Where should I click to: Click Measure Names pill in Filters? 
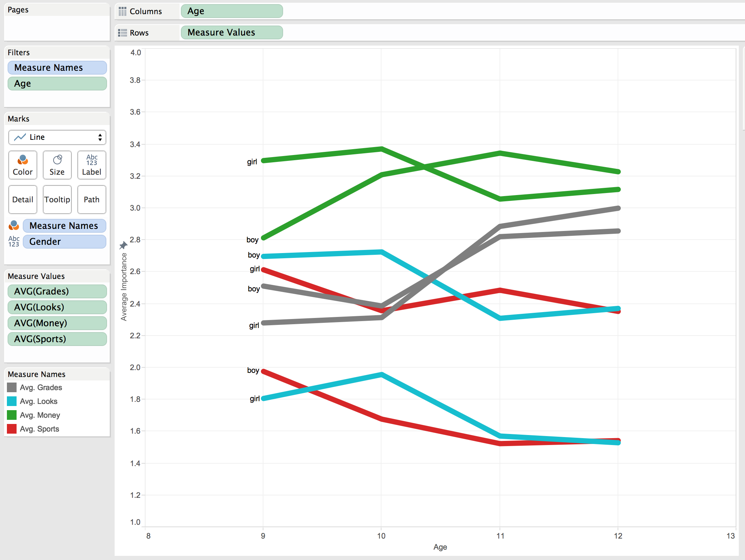(57, 68)
